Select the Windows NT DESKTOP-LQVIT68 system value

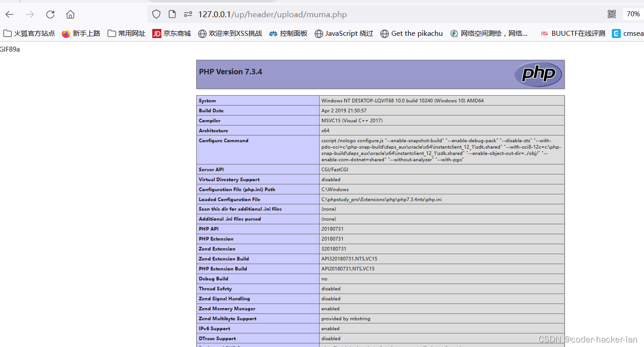[402, 101]
